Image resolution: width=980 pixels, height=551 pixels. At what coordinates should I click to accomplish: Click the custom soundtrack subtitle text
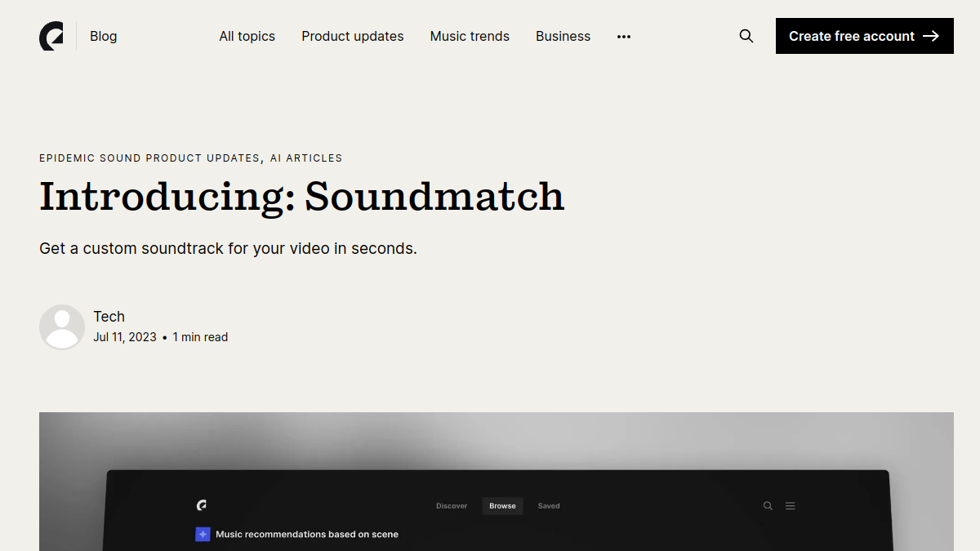click(229, 248)
